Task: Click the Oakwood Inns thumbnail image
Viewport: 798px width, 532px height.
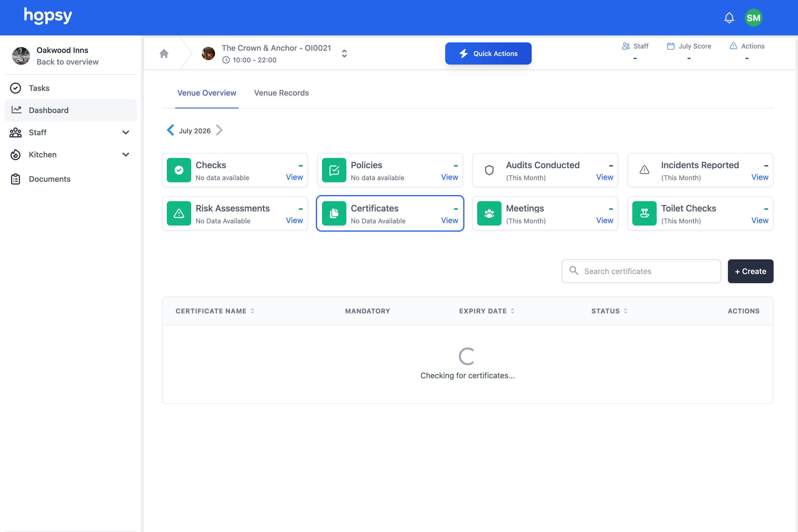Action: coord(21,56)
